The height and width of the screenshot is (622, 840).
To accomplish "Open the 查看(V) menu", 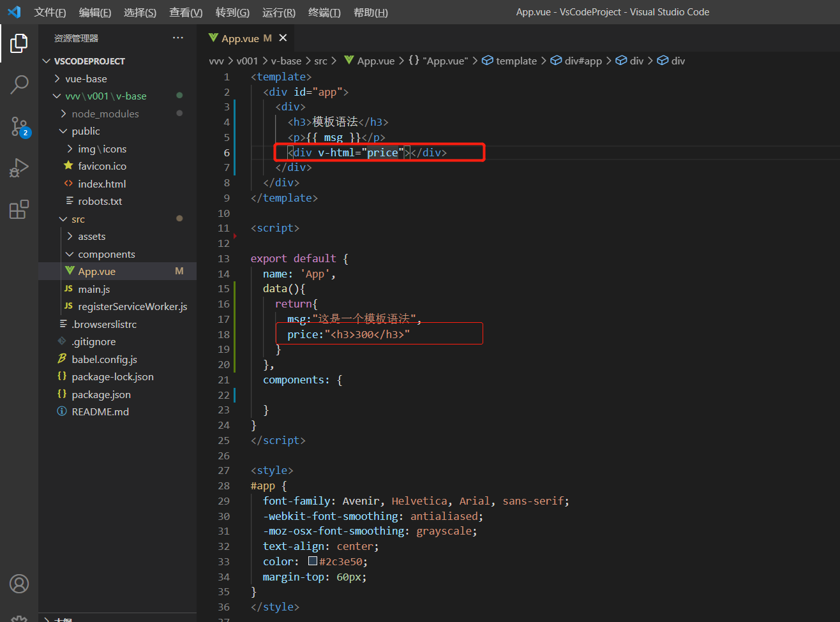I will point(186,12).
